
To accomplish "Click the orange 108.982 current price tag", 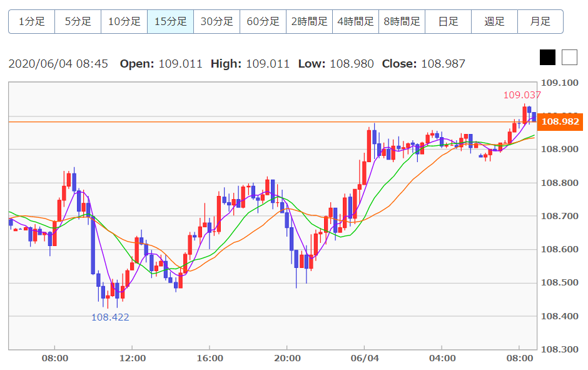I will pyautogui.click(x=560, y=121).
